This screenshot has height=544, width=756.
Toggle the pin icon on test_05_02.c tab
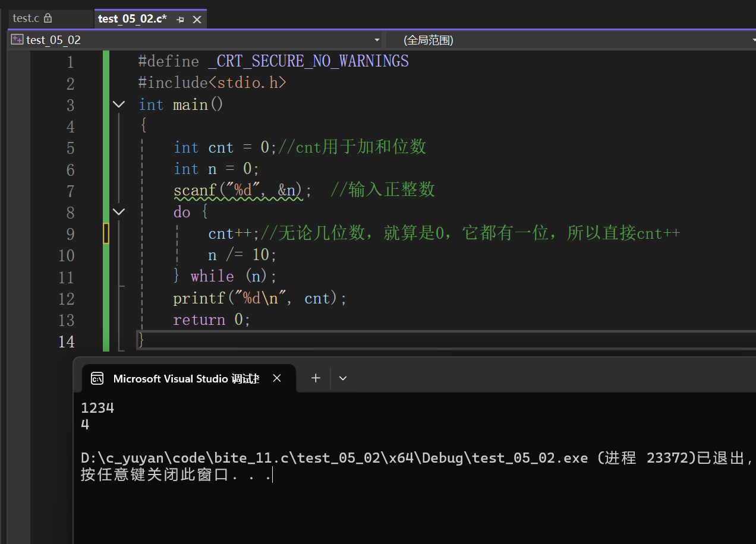tap(180, 20)
